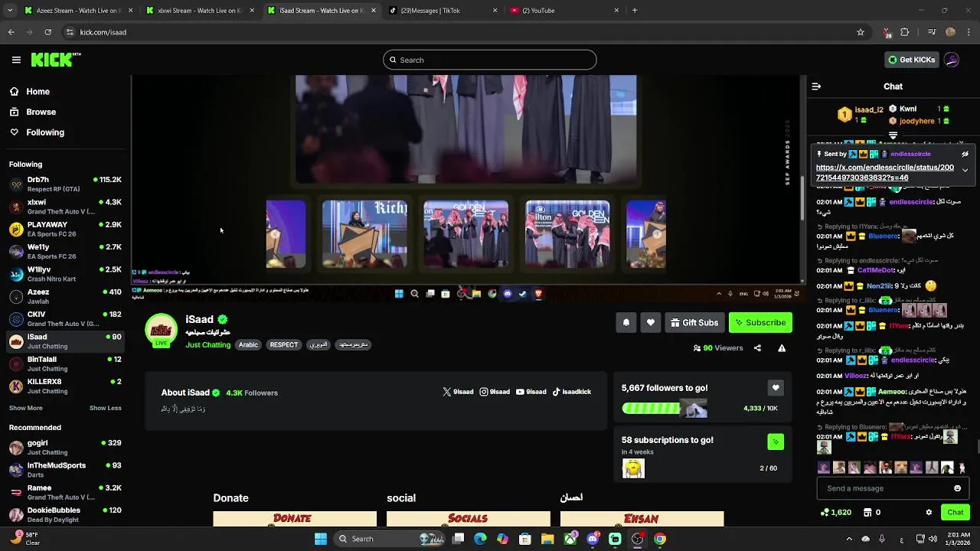980x551 pixels.
Task: Open the KICKs points balance 1,620
Action: (836, 513)
